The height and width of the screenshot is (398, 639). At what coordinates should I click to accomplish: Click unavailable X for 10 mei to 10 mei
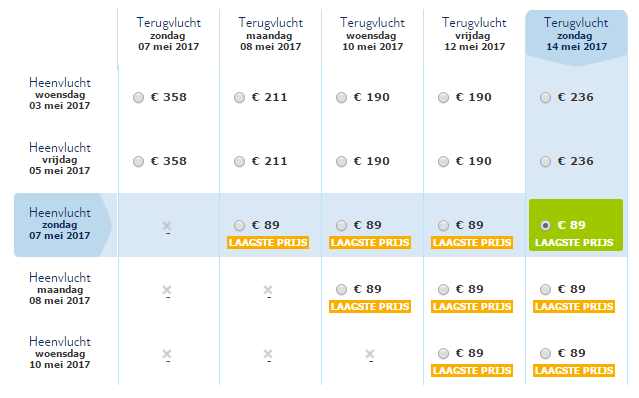pos(370,354)
